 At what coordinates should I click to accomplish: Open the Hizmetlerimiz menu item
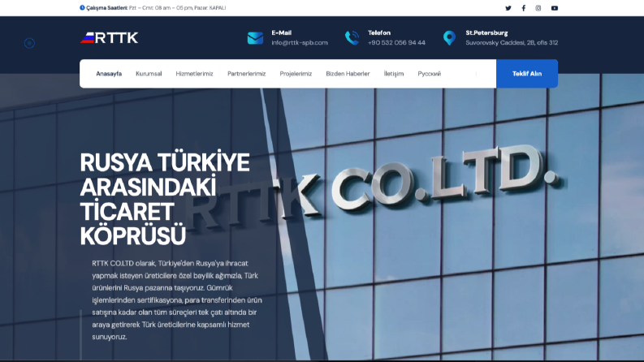[x=194, y=74]
